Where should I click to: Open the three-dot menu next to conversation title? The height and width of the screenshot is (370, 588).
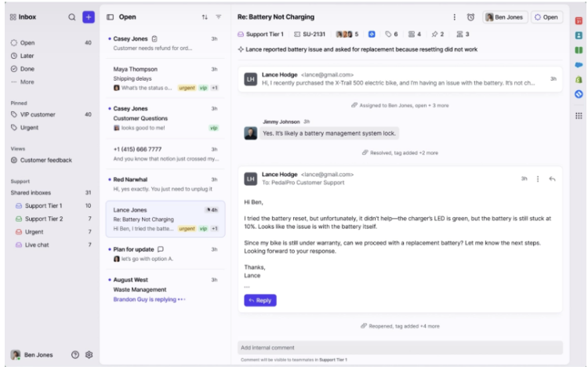point(455,17)
